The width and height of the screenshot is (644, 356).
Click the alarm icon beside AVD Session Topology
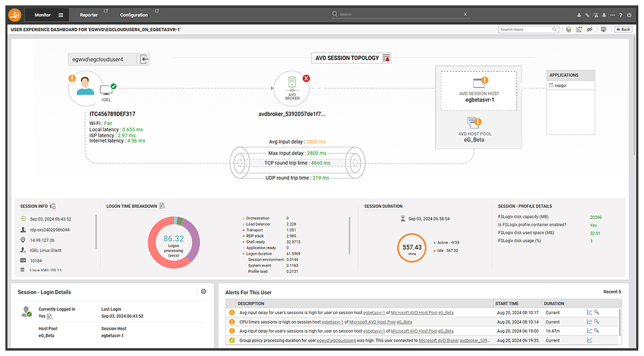click(x=385, y=58)
